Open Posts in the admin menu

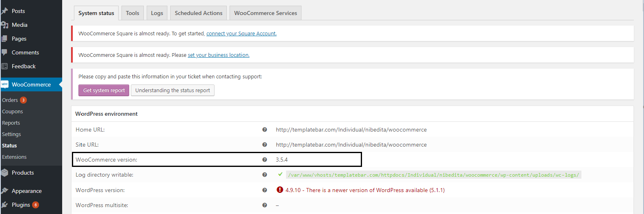(x=18, y=11)
